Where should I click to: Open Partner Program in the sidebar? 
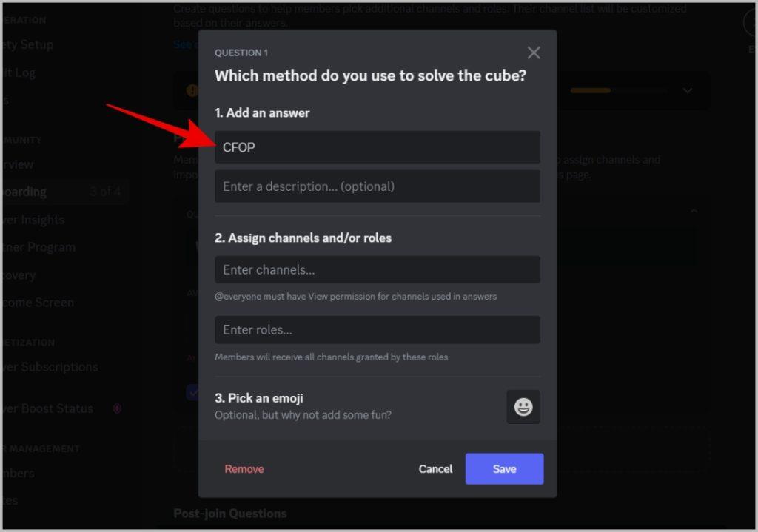click(x=38, y=247)
